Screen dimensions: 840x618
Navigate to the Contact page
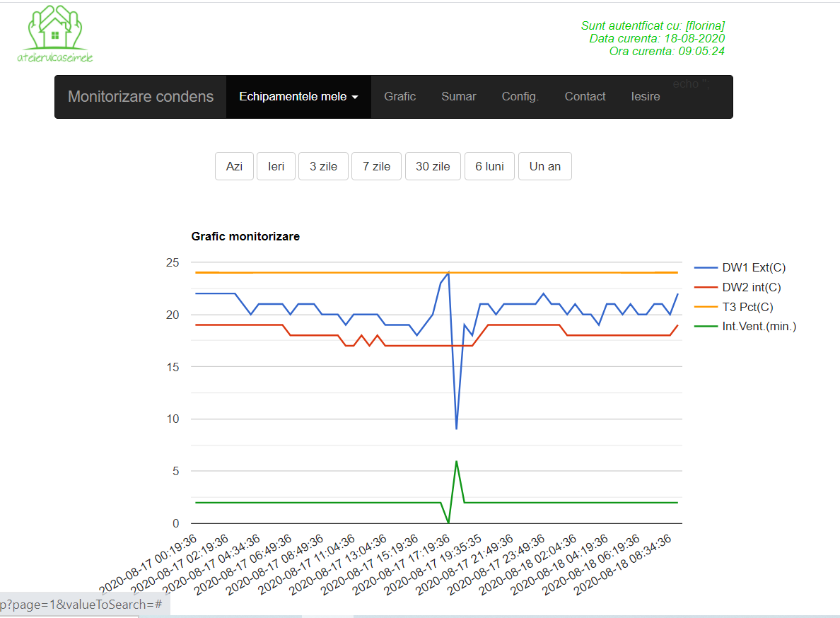click(585, 97)
